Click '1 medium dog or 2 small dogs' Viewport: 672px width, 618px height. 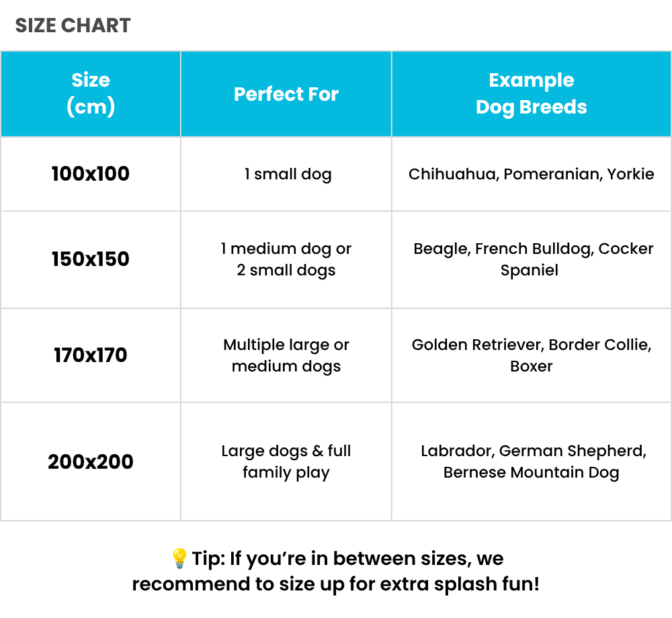[x=286, y=259]
